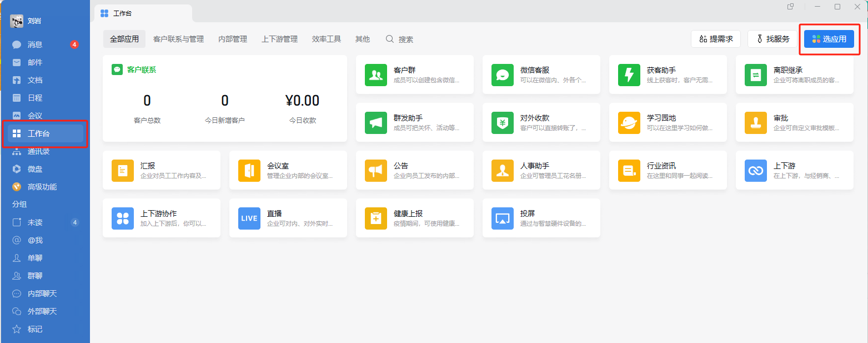Open the 通讯录 contacts icon
This screenshot has width=868, height=343.
17,151
